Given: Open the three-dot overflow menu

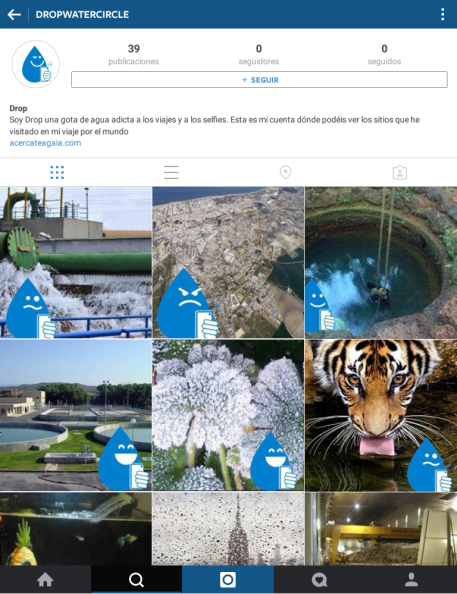Looking at the screenshot, I should pos(442,14).
